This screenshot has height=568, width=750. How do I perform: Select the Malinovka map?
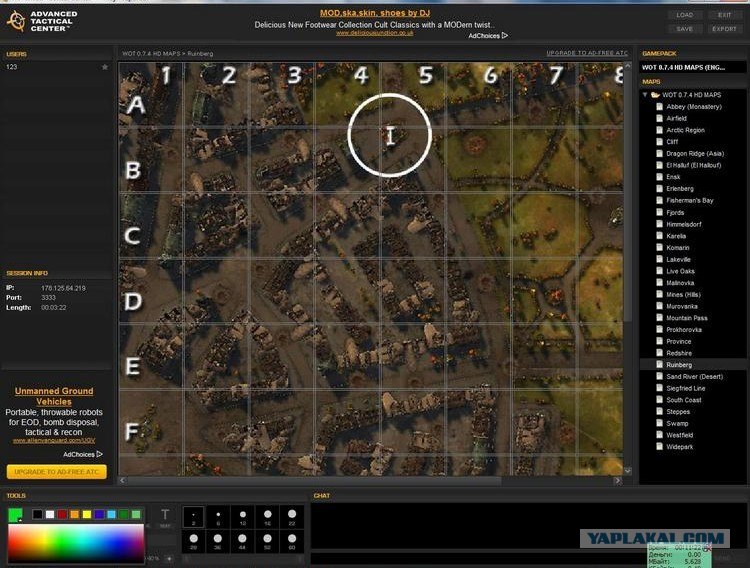[x=680, y=283]
